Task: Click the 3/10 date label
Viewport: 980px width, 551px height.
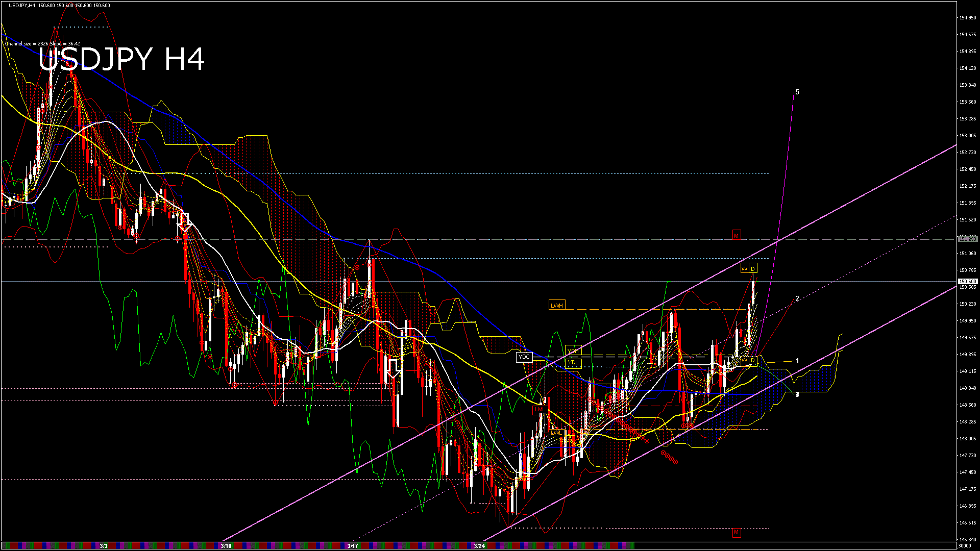Action: pos(226,546)
